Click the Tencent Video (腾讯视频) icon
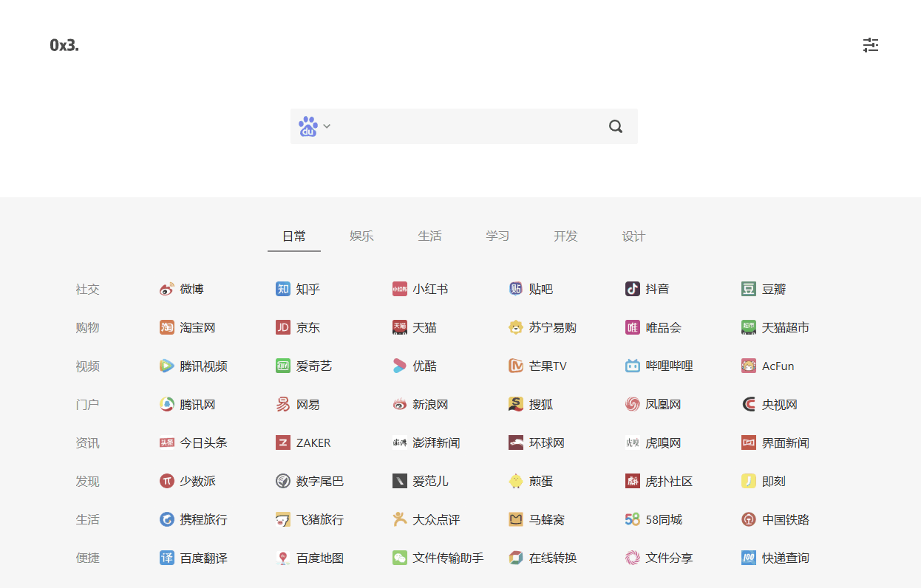 click(x=167, y=366)
